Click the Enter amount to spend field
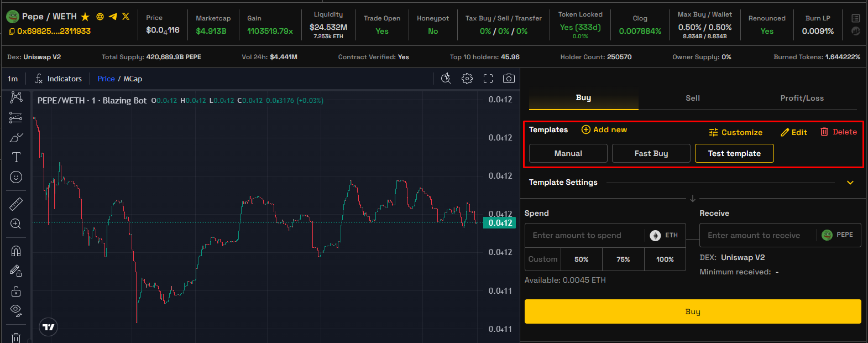 coord(583,235)
